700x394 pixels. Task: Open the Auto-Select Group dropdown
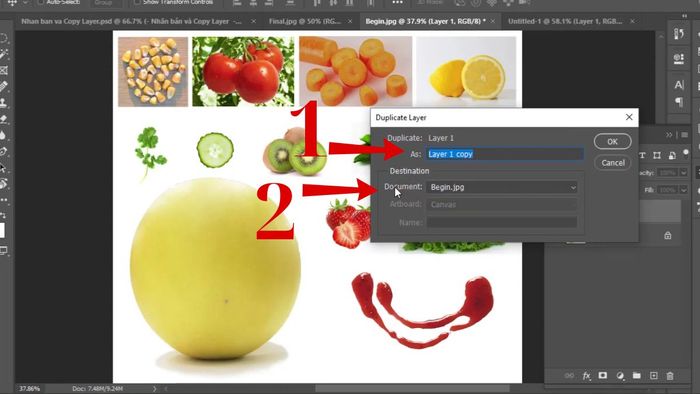(x=106, y=3)
